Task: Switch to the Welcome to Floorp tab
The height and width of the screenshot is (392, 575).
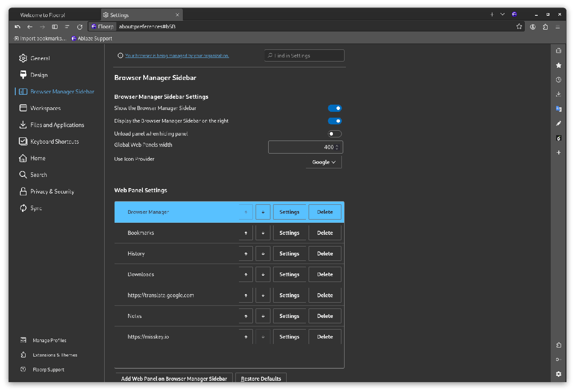Action: [43, 15]
